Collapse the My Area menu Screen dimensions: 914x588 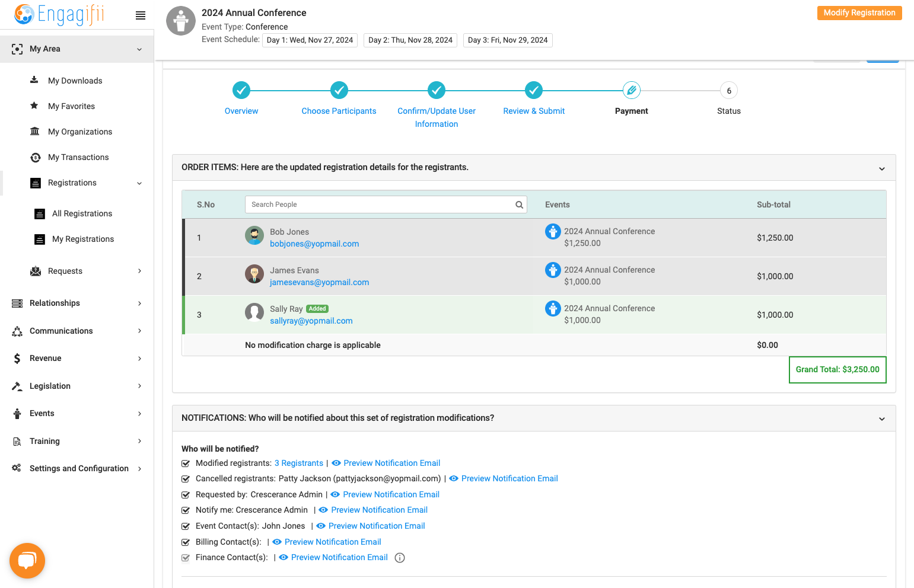tap(139, 49)
